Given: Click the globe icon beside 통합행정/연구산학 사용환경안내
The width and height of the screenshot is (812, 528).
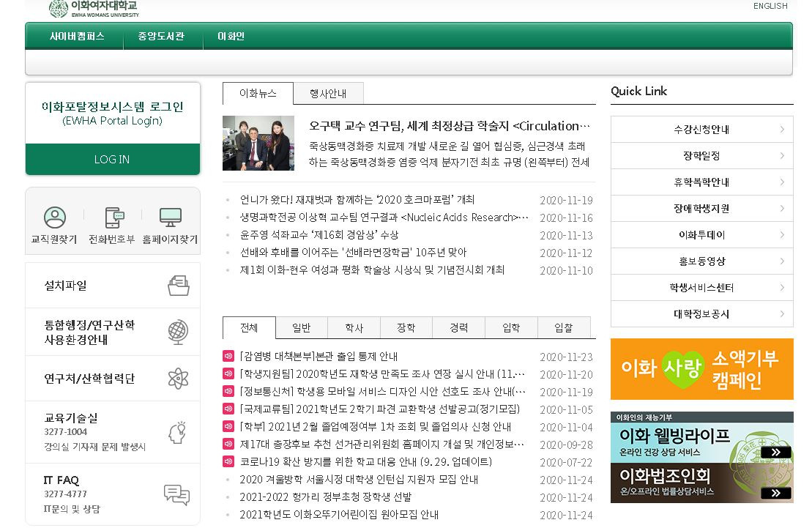Looking at the screenshot, I should coord(178,331).
